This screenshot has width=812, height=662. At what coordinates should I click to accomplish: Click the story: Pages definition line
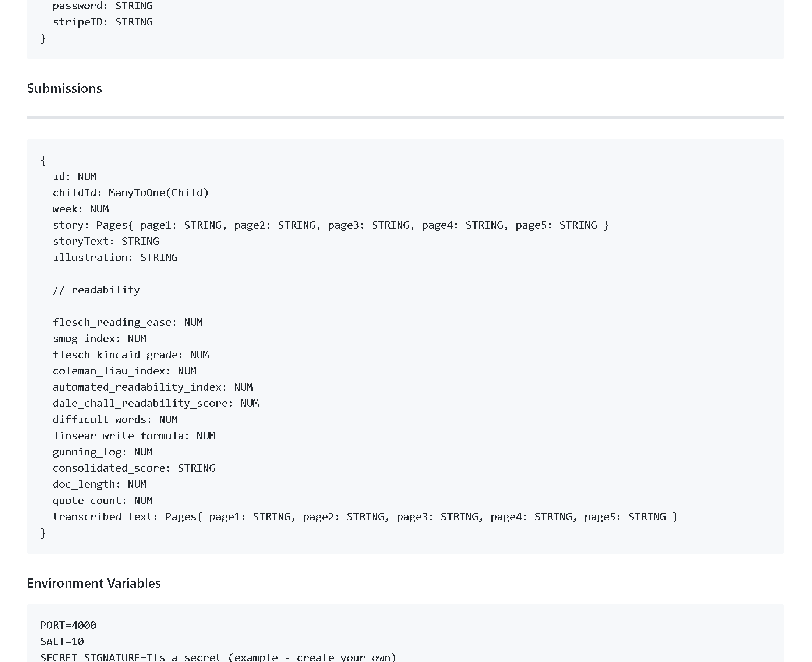pos(331,225)
